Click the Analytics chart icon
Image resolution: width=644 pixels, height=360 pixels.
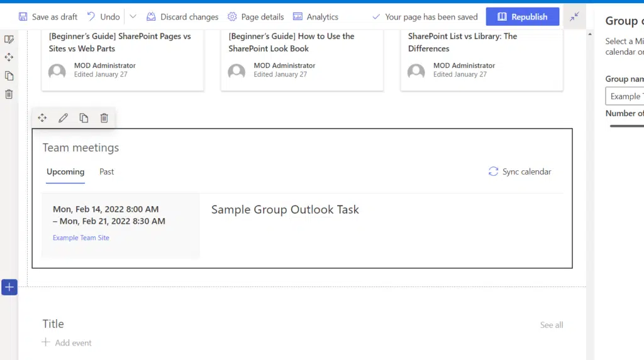pyautogui.click(x=297, y=16)
